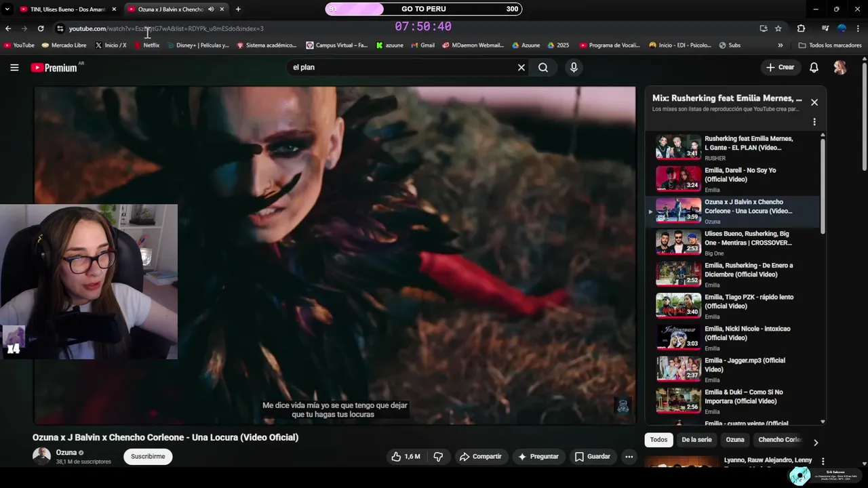Open a new browser tab
The image size is (868, 488).
point(238,9)
